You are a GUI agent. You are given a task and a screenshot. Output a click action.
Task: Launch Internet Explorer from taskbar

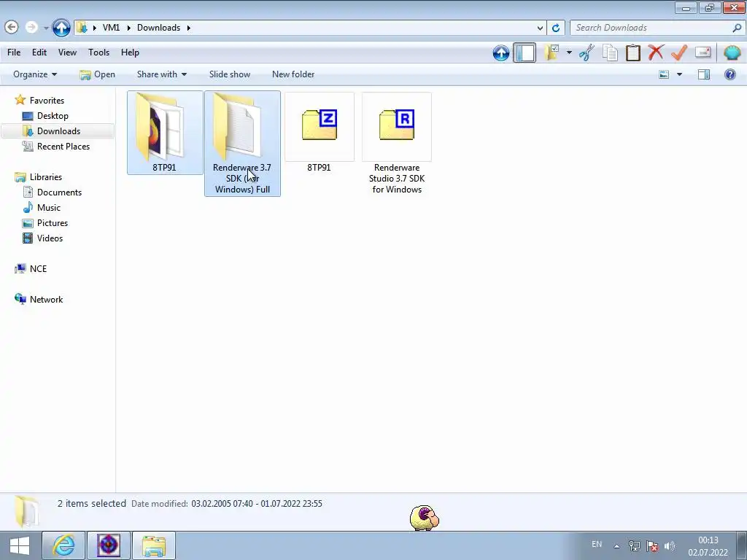tap(63, 545)
